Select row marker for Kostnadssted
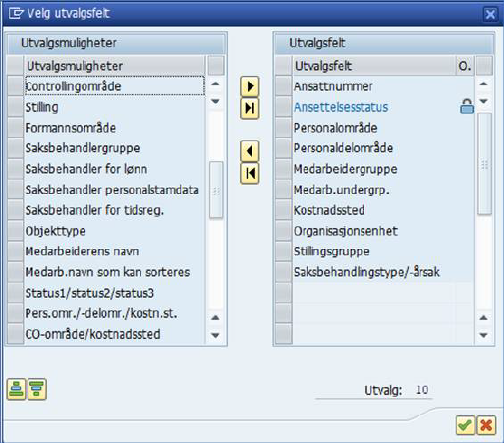 (x=284, y=210)
